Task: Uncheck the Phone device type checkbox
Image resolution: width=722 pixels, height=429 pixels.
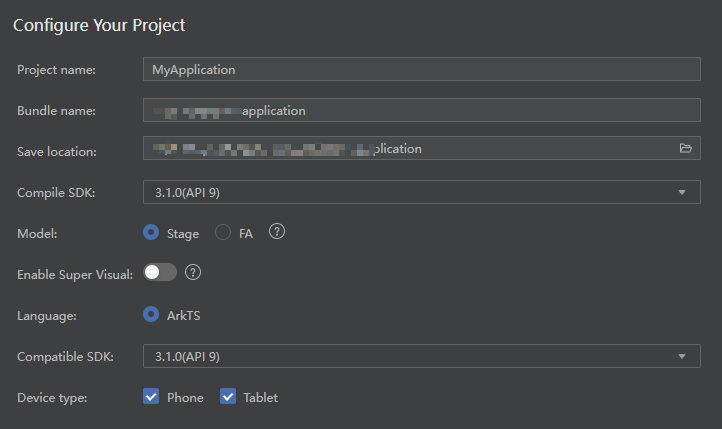Action: click(x=151, y=396)
